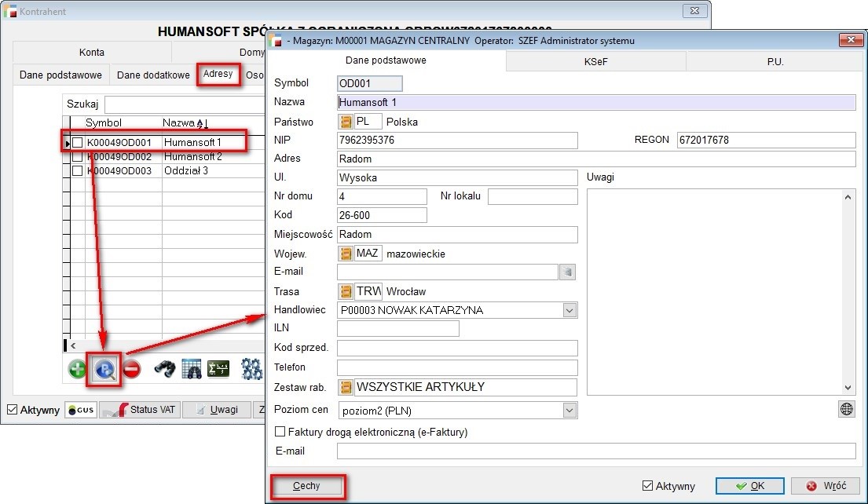
Task: Enable Faktury drogą elektroniczną checkbox
Action: [280, 432]
